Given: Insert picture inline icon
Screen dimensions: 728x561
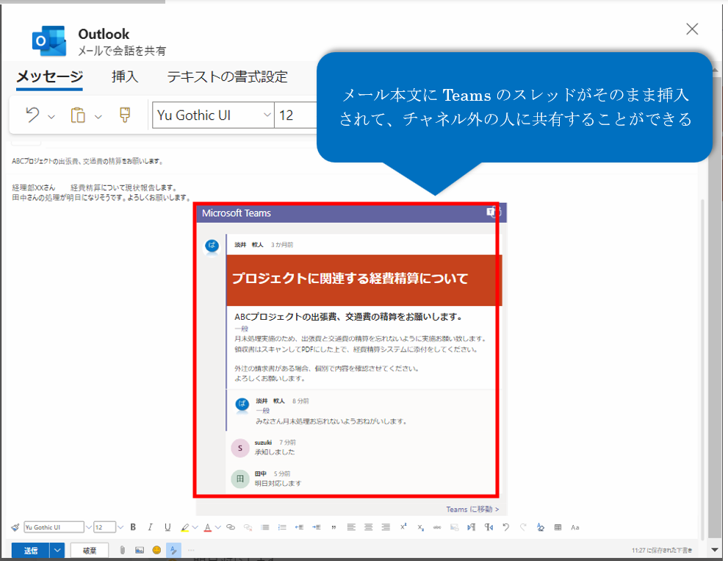Looking at the screenshot, I should point(140,550).
